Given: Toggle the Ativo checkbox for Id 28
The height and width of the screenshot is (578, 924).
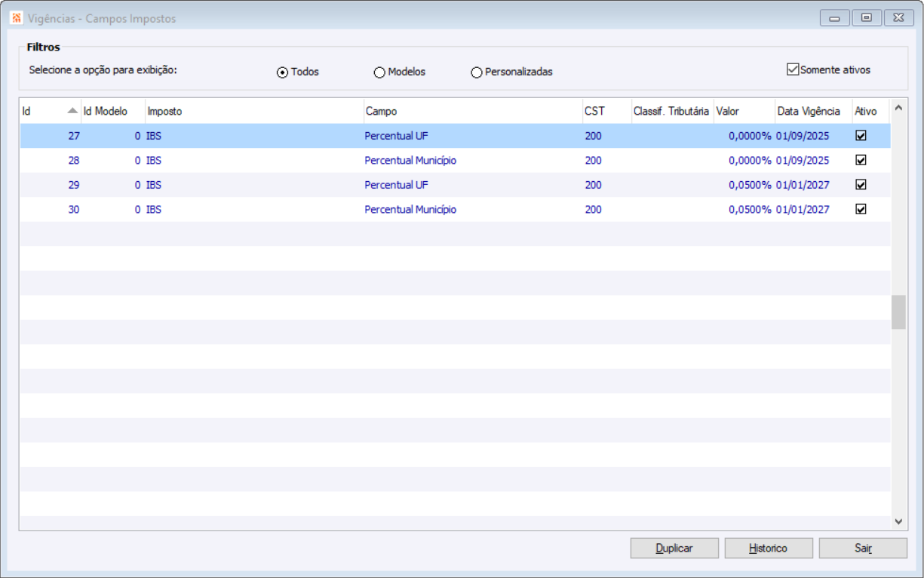Looking at the screenshot, I should [x=861, y=160].
